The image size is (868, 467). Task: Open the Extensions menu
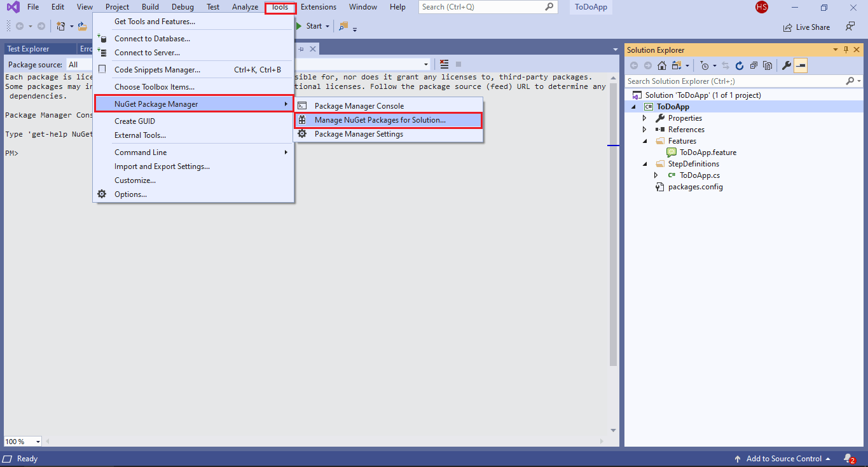coord(318,7)
